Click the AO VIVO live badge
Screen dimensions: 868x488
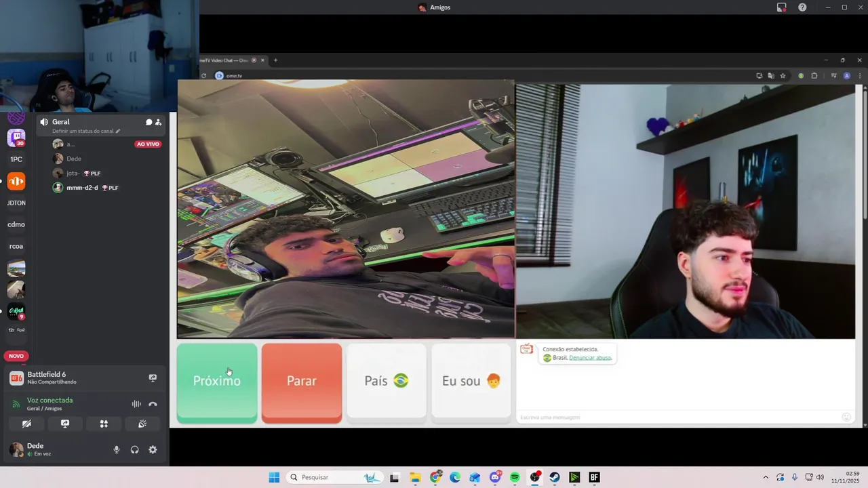148,144
